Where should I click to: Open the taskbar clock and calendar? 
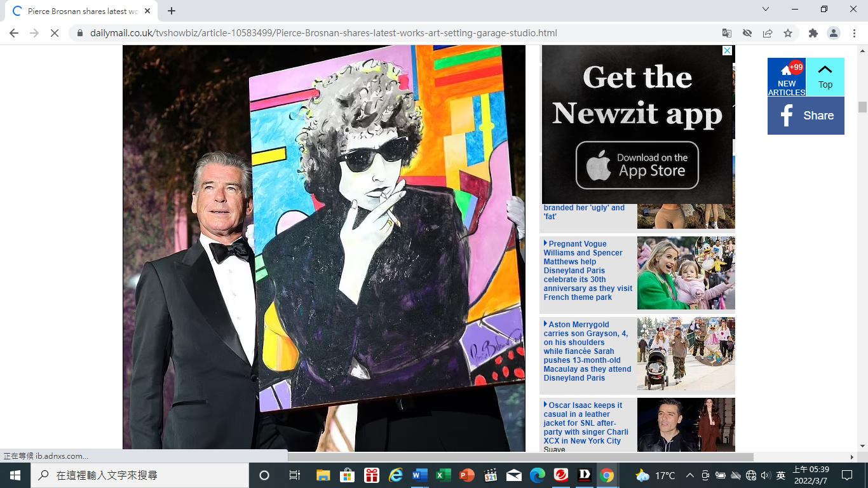click(x=811, y=475)
